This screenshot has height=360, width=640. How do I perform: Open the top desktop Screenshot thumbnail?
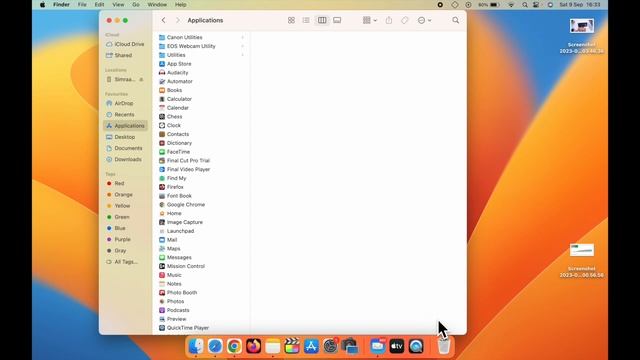pos(582,26)
